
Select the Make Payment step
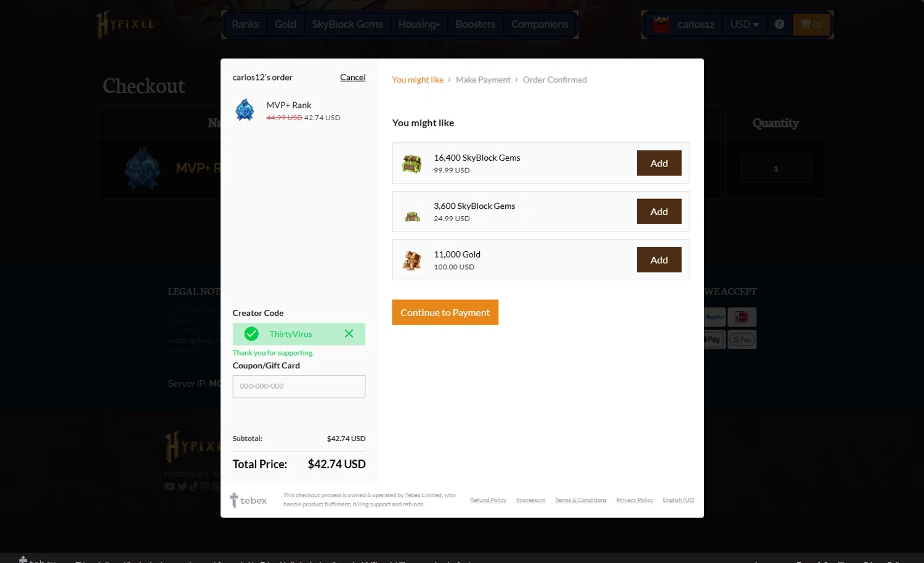pos(483,79)
